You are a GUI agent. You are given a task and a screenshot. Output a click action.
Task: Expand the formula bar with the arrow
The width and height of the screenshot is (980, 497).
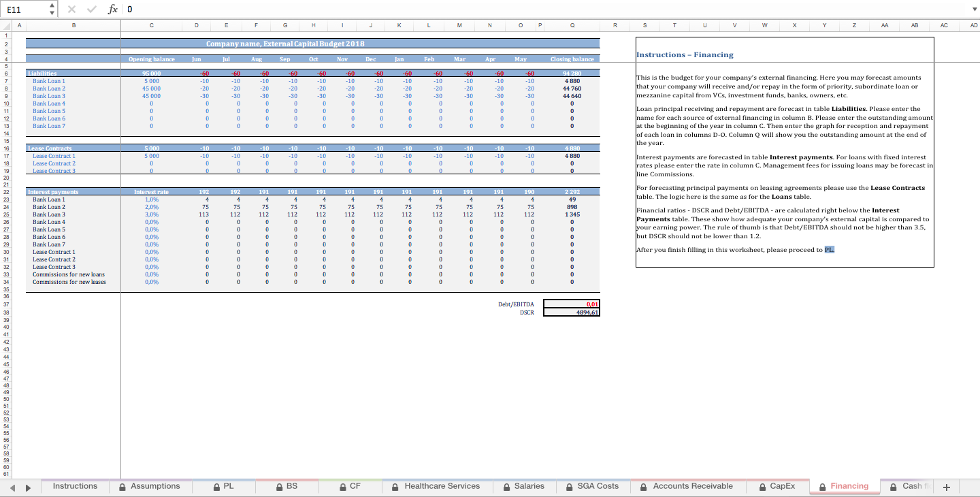tap(974, 10)
